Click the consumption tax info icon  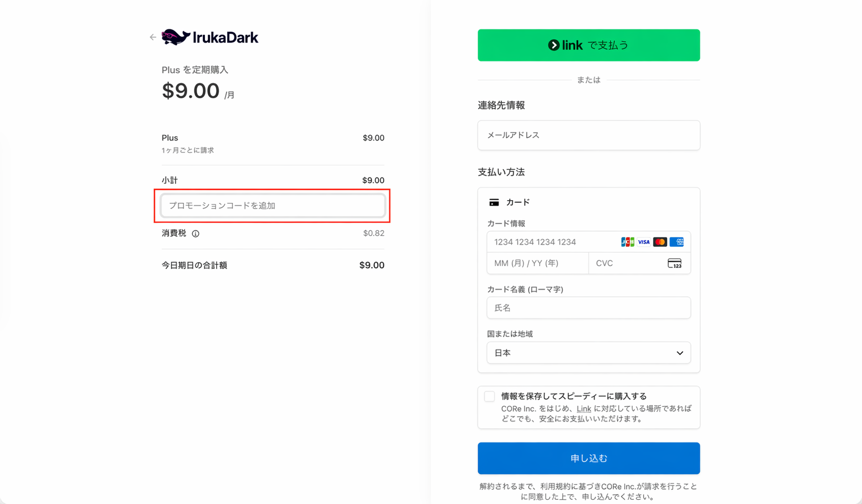pyautogui.click(x=195, y=233)
